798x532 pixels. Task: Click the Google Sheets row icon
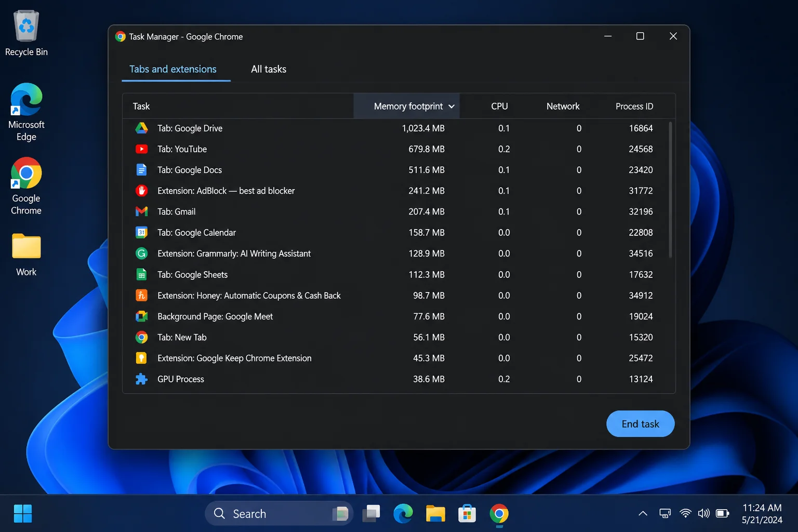point(141,274)
